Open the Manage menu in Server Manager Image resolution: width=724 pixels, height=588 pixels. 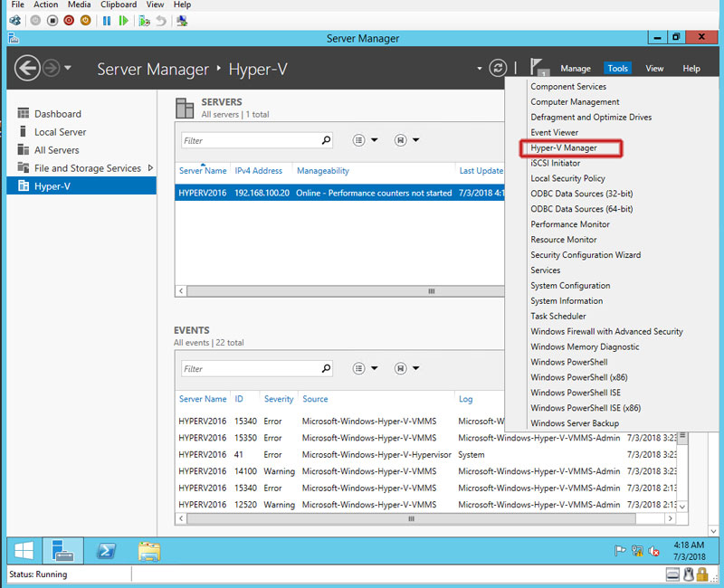576,69
